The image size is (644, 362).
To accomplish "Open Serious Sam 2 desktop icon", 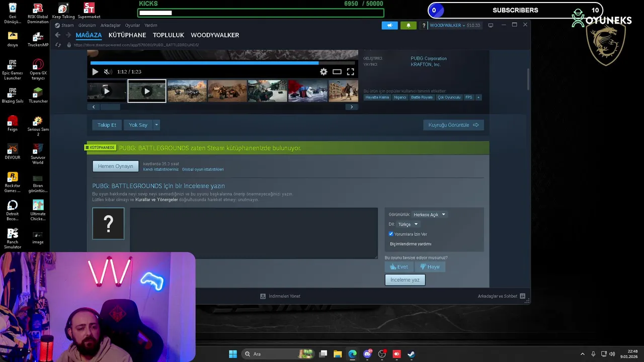I will [38, 126].
